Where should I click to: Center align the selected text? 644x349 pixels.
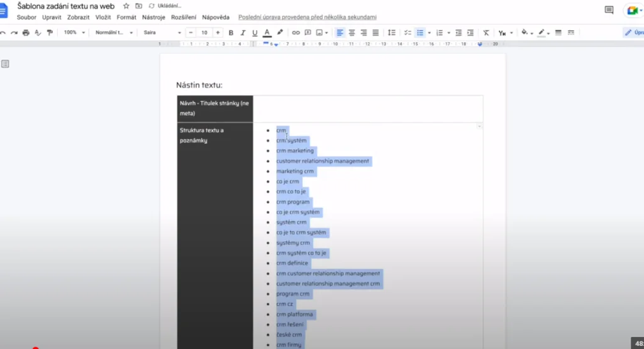pyautogui.click(x=352, y=33)
